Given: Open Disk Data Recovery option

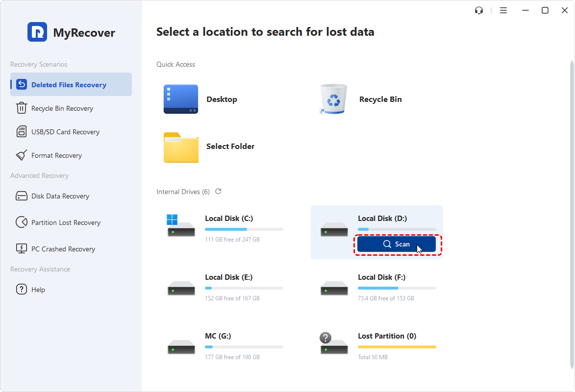Looking at the screenshot, I should 71,196.
